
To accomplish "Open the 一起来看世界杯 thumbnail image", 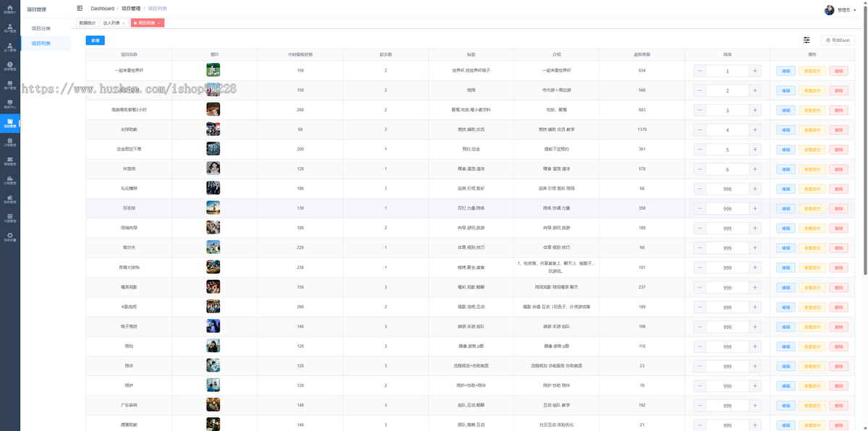I will 213,70.
